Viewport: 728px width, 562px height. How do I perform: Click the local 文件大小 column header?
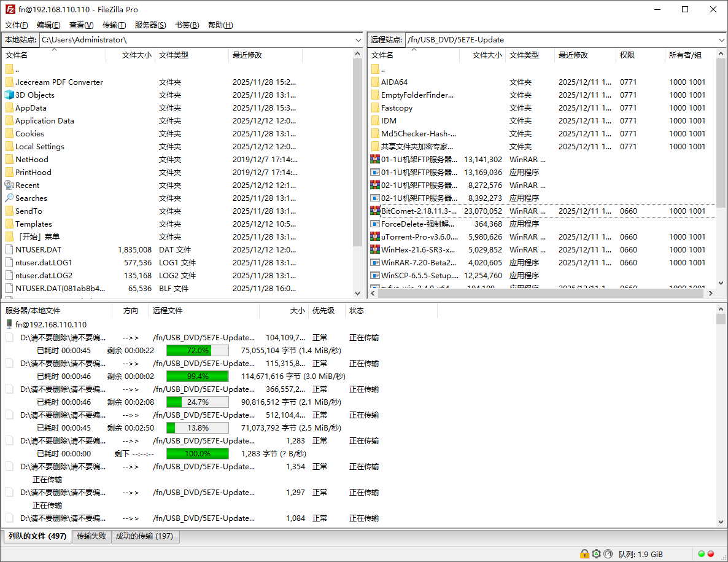[131, 55]
